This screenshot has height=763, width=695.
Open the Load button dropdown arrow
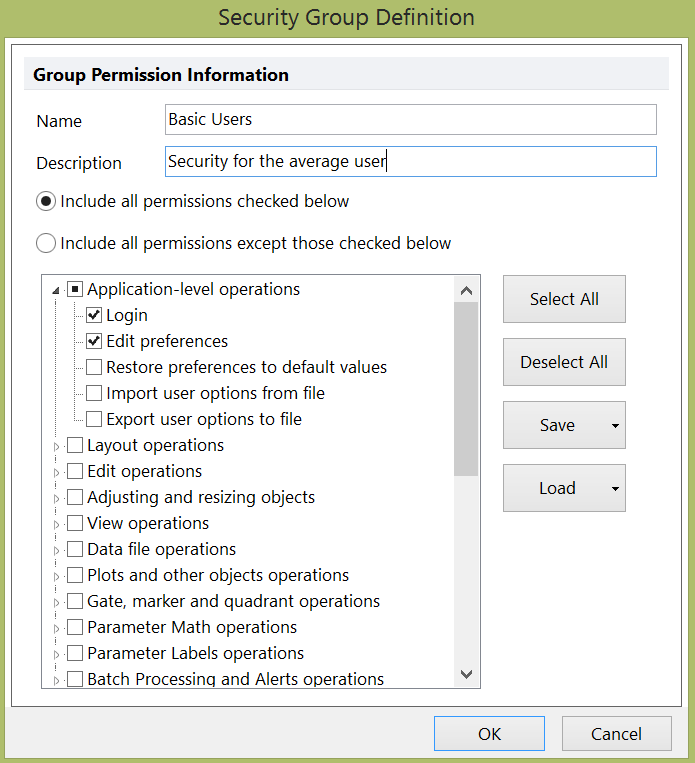click(614, 489)
